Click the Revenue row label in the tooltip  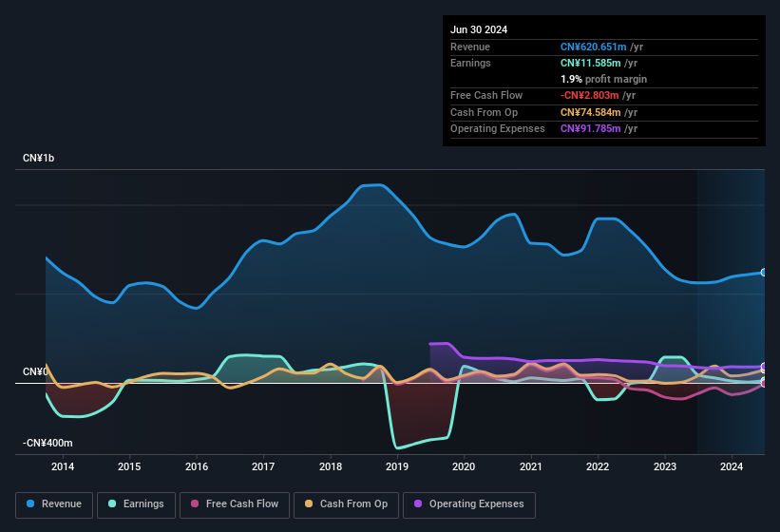tap(470, 47)
